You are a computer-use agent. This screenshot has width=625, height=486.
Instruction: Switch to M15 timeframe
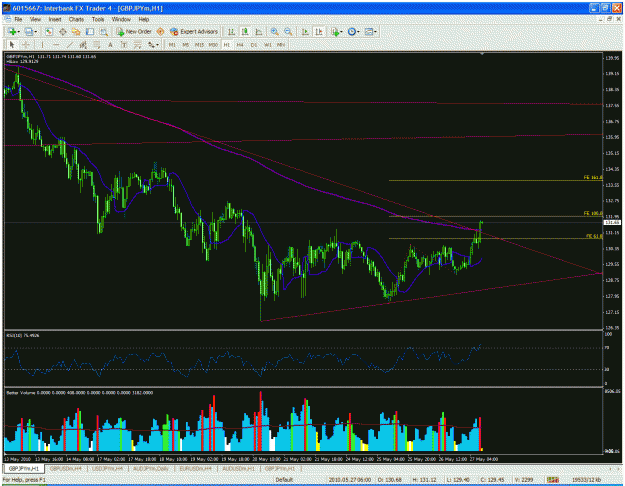click(x=199, y=45)
